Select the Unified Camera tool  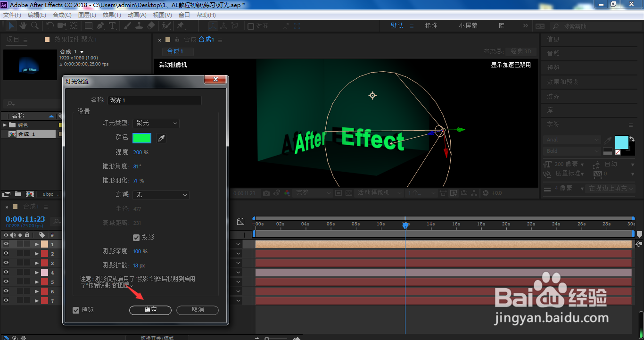point(62,25)
